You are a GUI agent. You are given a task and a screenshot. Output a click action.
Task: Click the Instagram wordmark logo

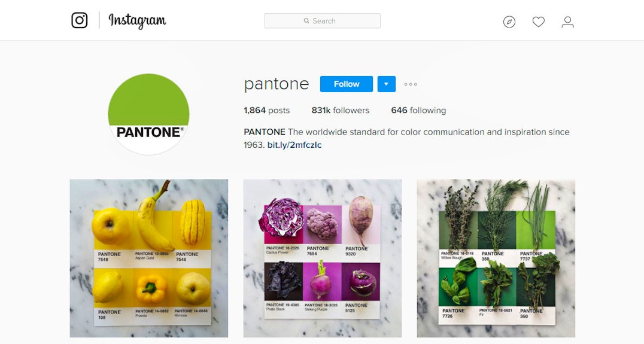click(x=137, y=20)
